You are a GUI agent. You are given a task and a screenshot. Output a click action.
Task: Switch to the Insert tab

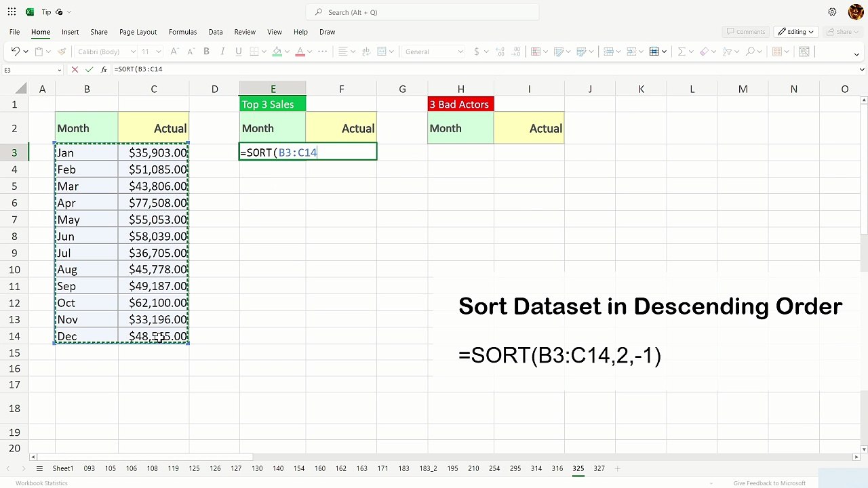coord(70,32)
